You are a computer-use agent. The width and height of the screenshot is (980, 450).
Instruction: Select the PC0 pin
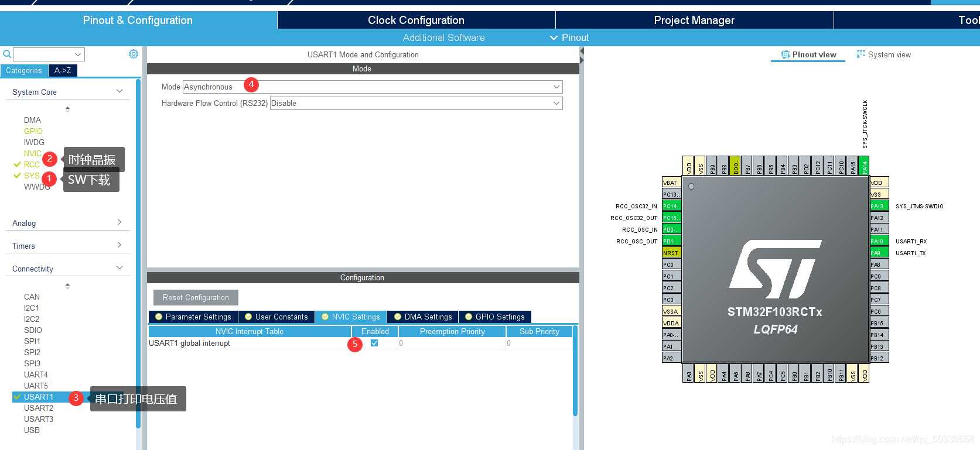tap(672, 264)
